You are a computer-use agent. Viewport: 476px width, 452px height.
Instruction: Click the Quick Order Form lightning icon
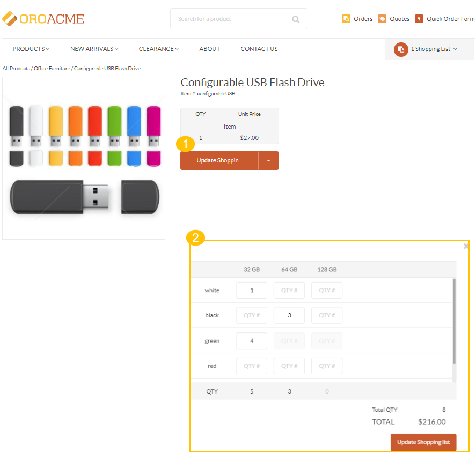tap(419, 19)
